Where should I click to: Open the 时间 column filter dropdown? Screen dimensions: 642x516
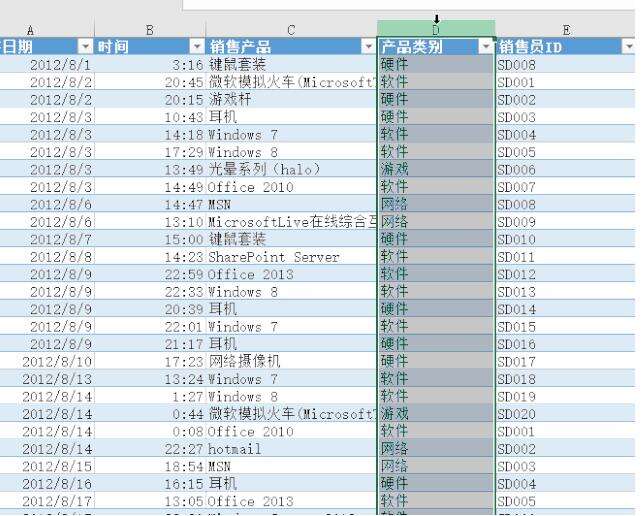[197, 46]
